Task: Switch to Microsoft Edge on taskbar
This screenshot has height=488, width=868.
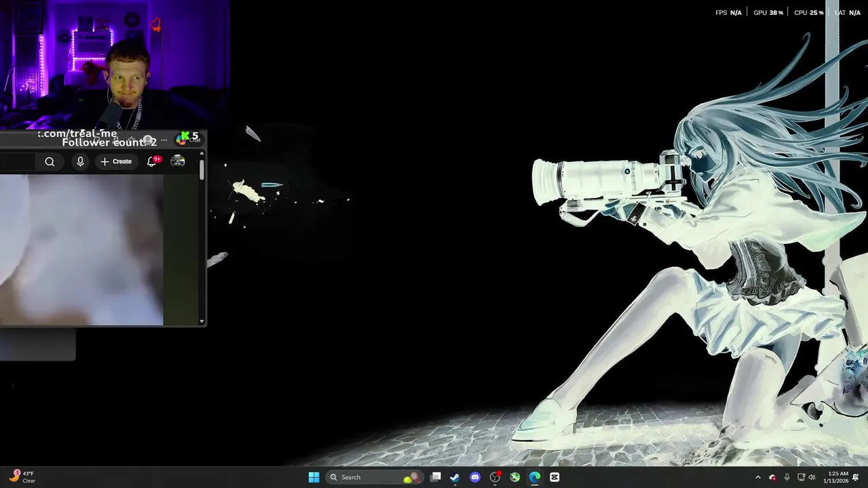Action: 535,477
